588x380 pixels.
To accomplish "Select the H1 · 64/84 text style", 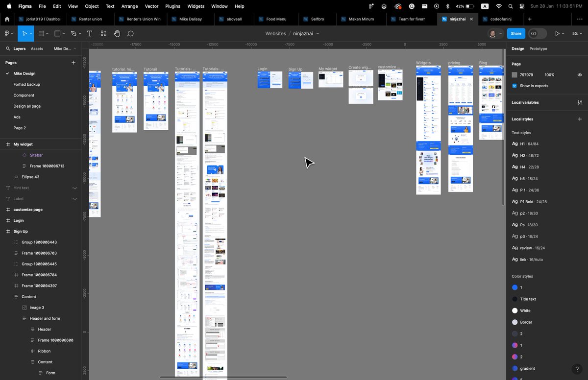I will click(525, 144).
